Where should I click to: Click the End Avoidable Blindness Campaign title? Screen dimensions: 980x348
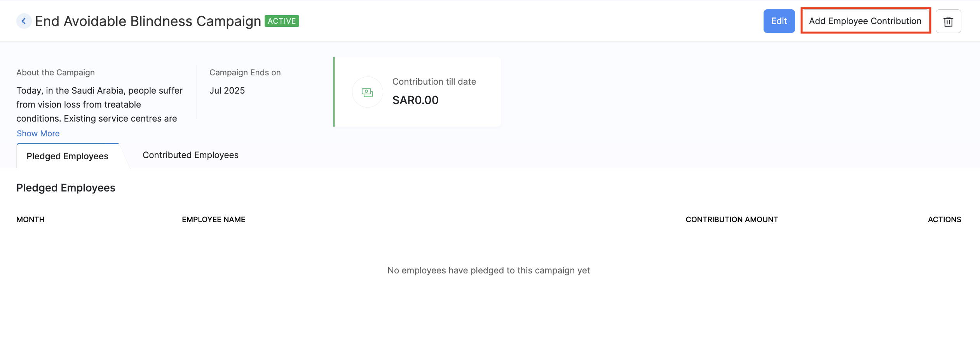[148, 21]
